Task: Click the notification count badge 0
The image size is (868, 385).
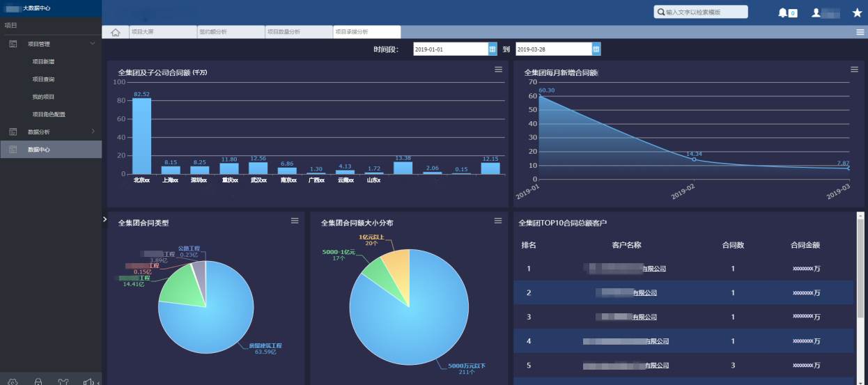Action: tap(793, 13)
